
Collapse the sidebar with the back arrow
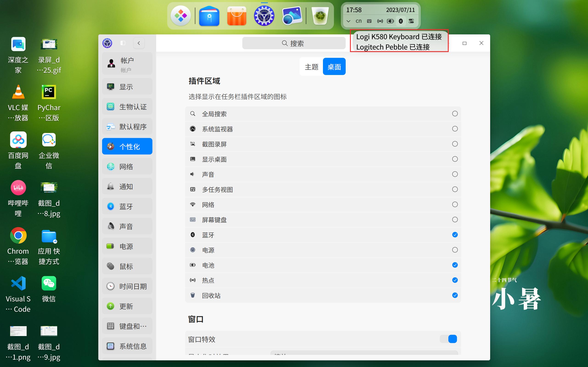pos(139,43)
